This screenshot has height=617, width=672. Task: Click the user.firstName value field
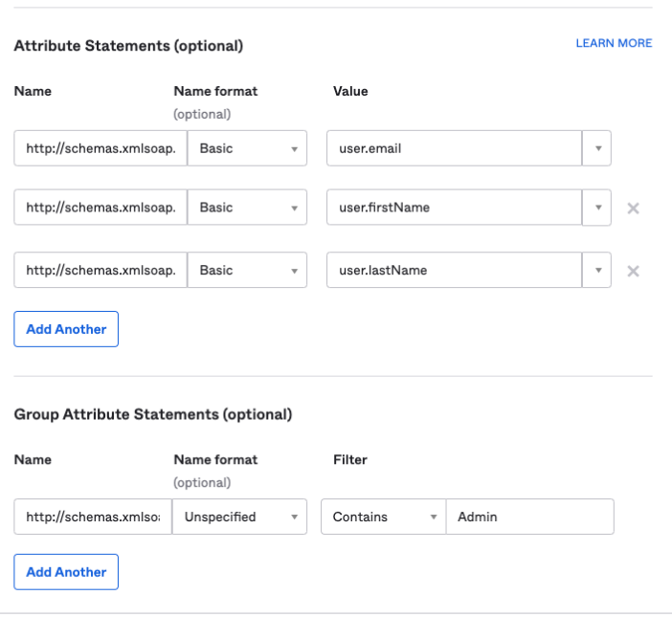[454, 208]
